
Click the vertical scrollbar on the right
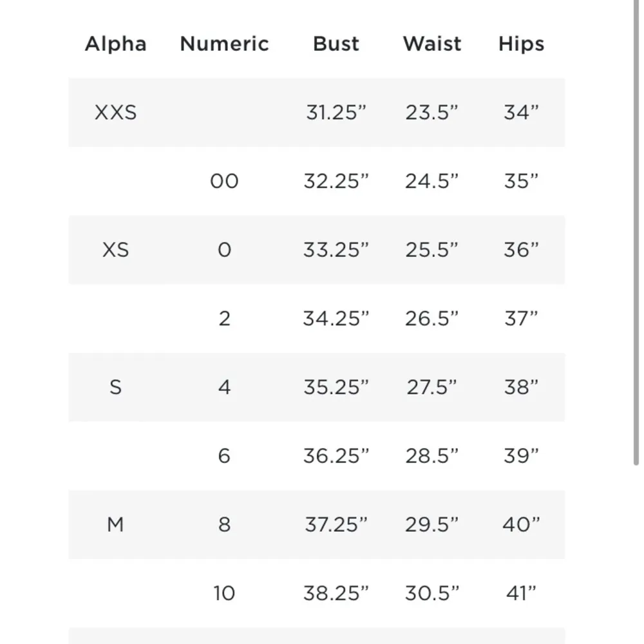[636, 232]
